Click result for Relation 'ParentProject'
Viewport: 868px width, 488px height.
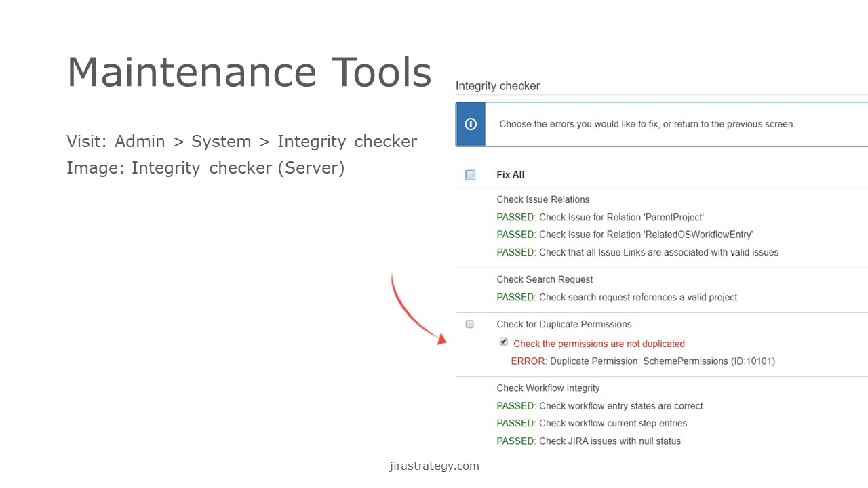(x=600, y=218)
